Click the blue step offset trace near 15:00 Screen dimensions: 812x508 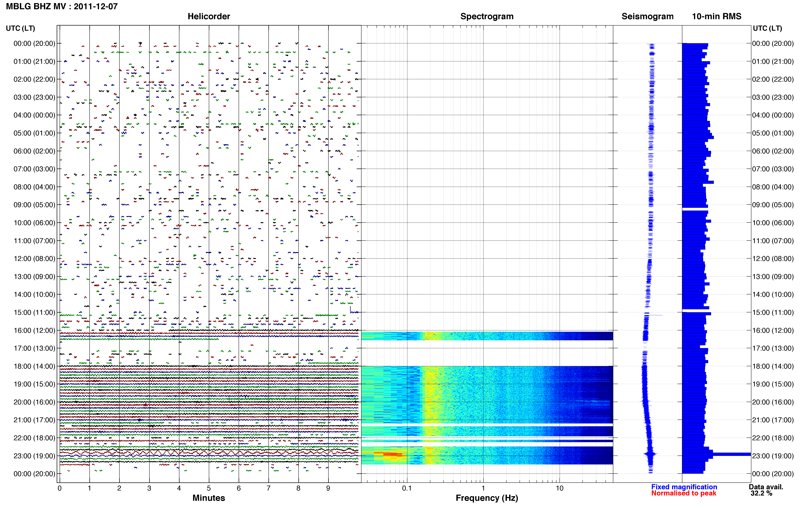(354, 310)
